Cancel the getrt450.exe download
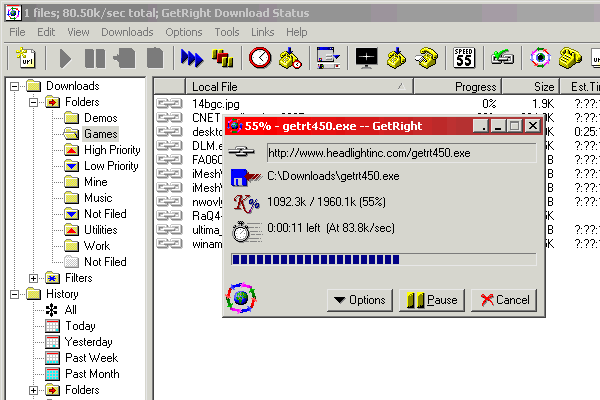 click(x=504, y=300)
